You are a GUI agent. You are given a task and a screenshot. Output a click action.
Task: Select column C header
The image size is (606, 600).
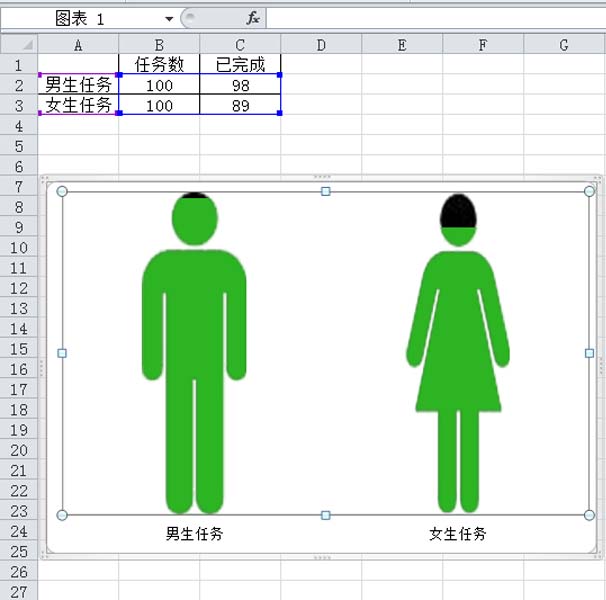pos(240,44)
